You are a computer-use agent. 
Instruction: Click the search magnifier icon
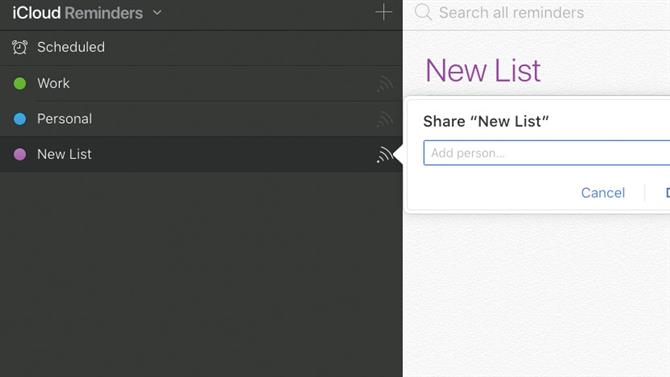(423, 12)
